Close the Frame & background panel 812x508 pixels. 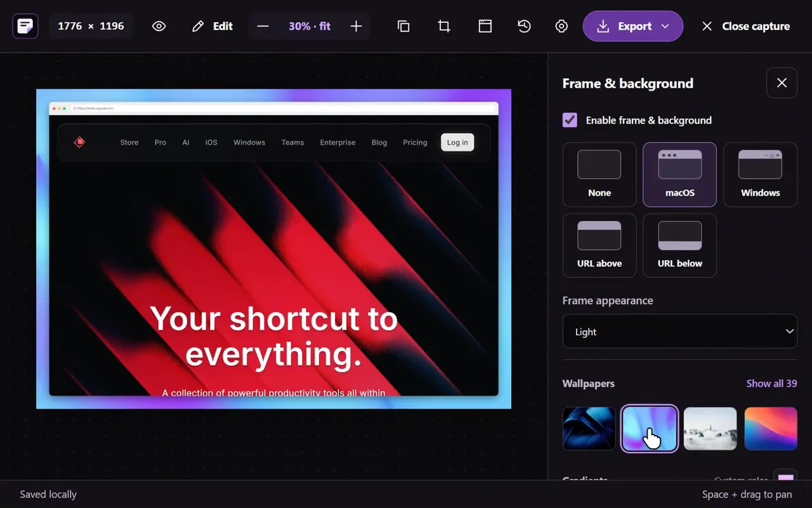point(782,83)
